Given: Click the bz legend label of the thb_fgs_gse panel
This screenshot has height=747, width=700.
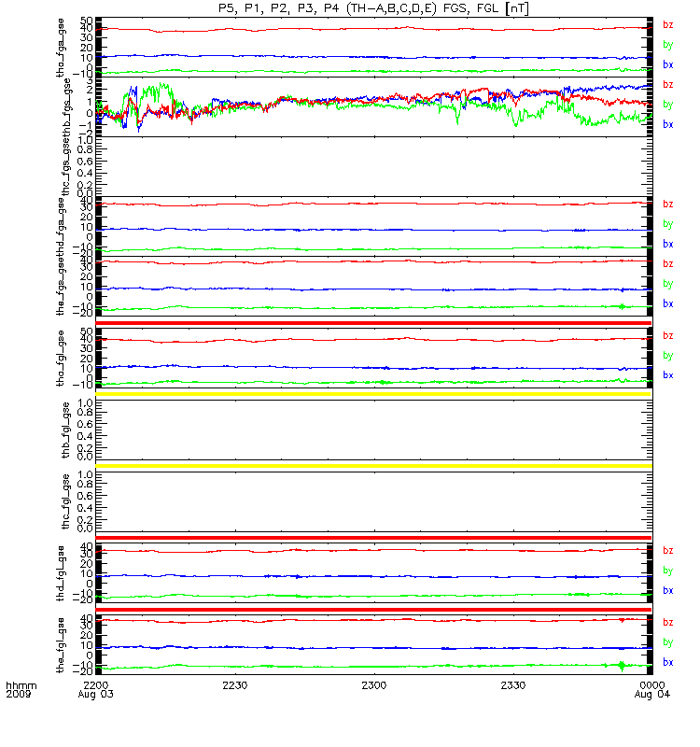Looking at the screenshot, I should point(667,85).
